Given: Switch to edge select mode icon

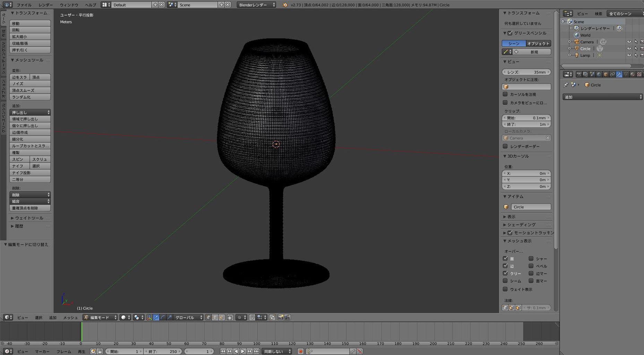Looking at the screenshot, I should (215, 317).
